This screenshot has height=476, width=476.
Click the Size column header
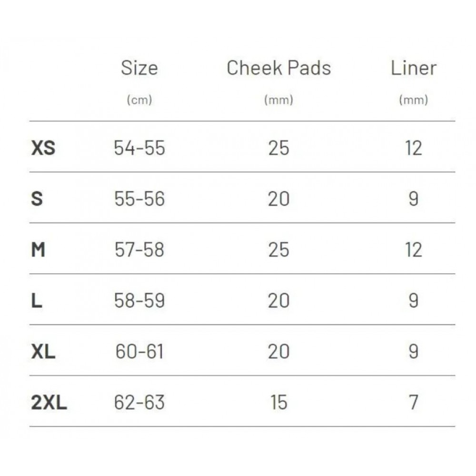pyautogui.click(x=139, y=68)
